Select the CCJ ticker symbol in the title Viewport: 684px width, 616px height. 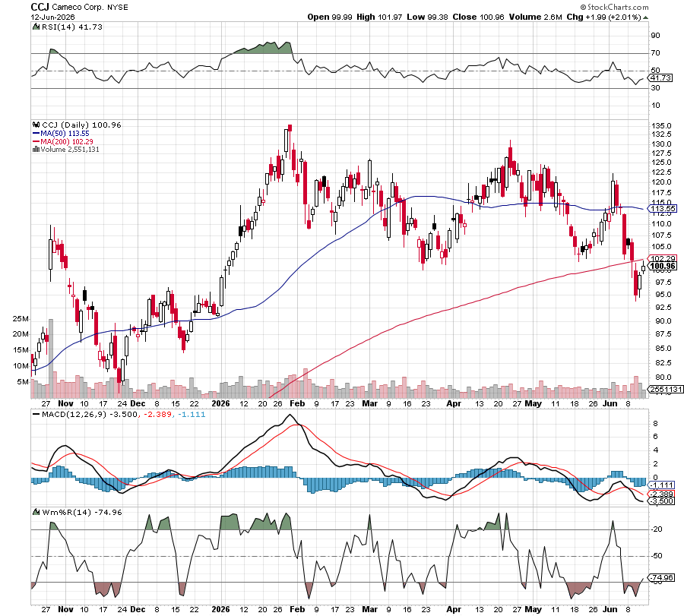click(x=40, y=7)
